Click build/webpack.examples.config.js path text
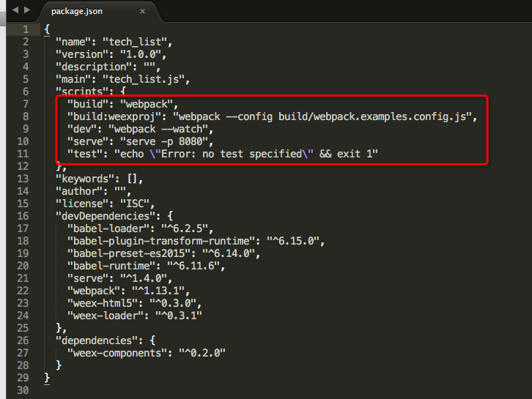The height and width of the screenshot is (399, 532). 372,116
